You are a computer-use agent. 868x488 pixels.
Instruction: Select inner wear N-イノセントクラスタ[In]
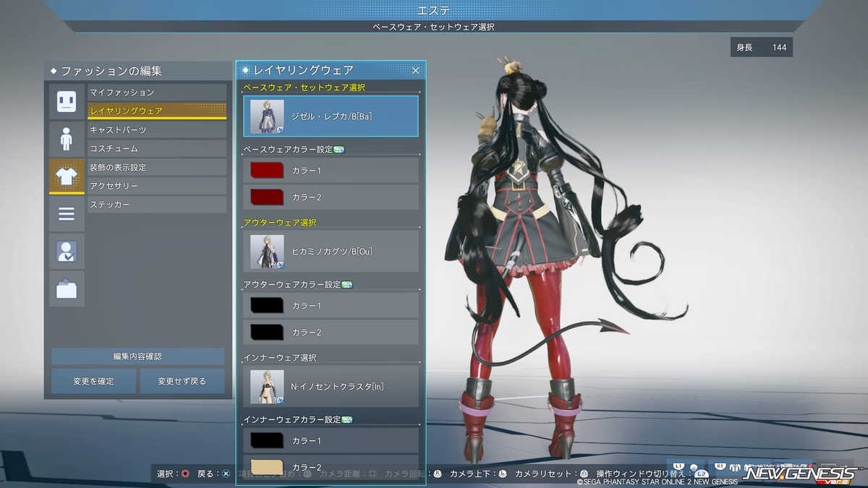tap(331, 386)
